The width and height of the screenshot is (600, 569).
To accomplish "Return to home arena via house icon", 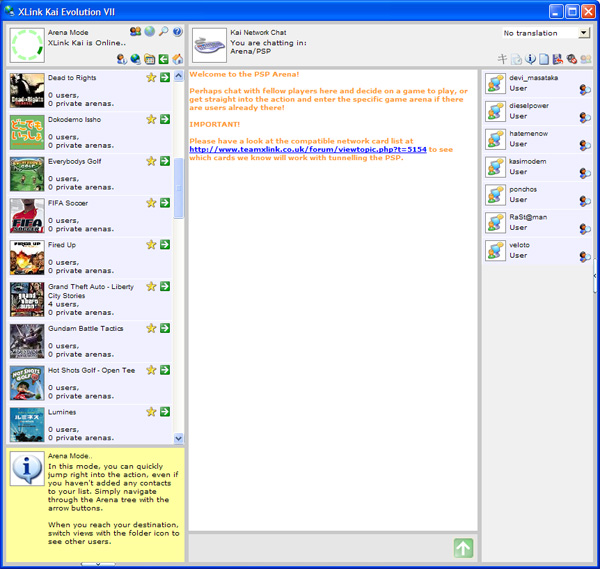I will pos(177,59).
